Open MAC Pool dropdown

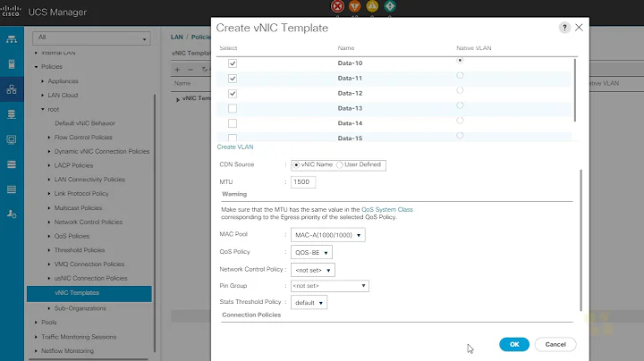pyautogui.click(x=327, y=235)
